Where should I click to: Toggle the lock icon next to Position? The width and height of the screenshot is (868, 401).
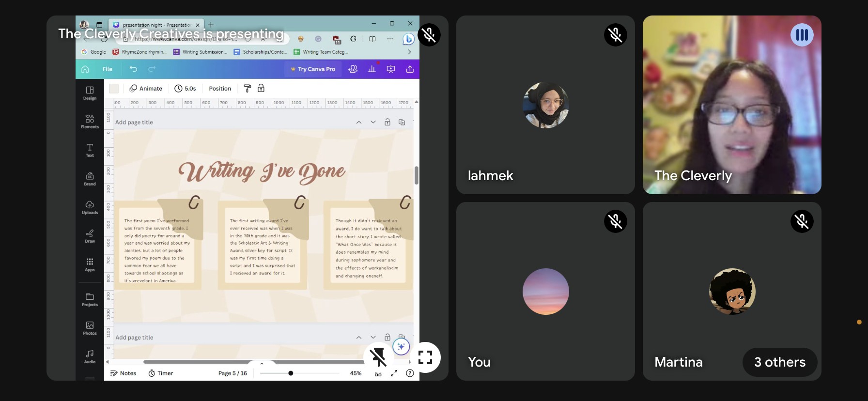(261, 88)
